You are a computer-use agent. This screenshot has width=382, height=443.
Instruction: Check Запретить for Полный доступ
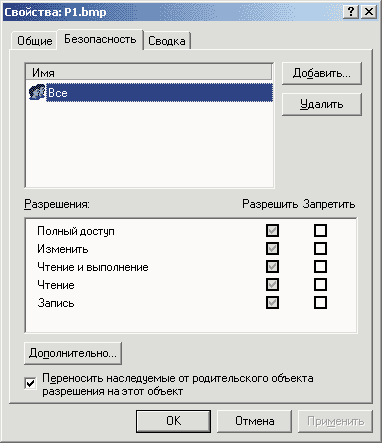(320, 230)
